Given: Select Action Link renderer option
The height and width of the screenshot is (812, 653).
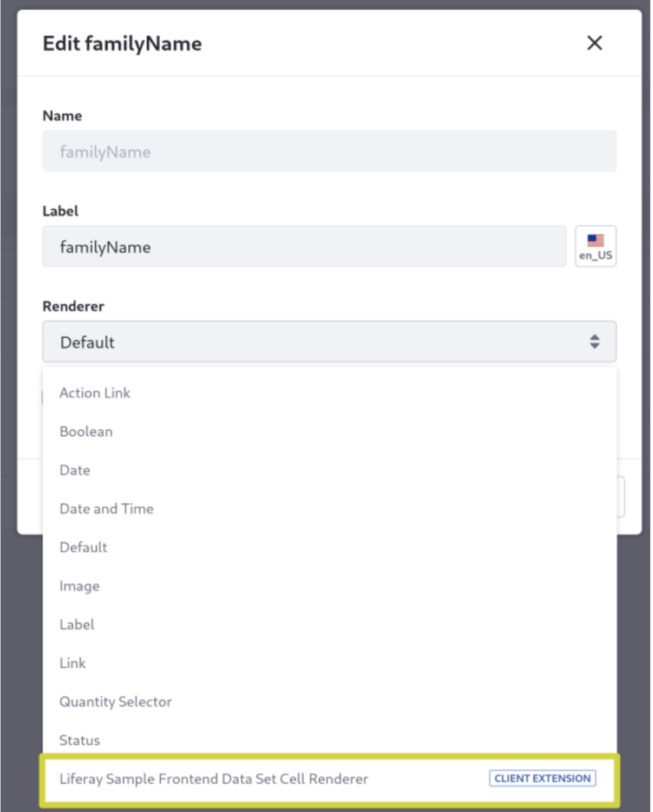Looking at the screenshot, I should (95, 393).
